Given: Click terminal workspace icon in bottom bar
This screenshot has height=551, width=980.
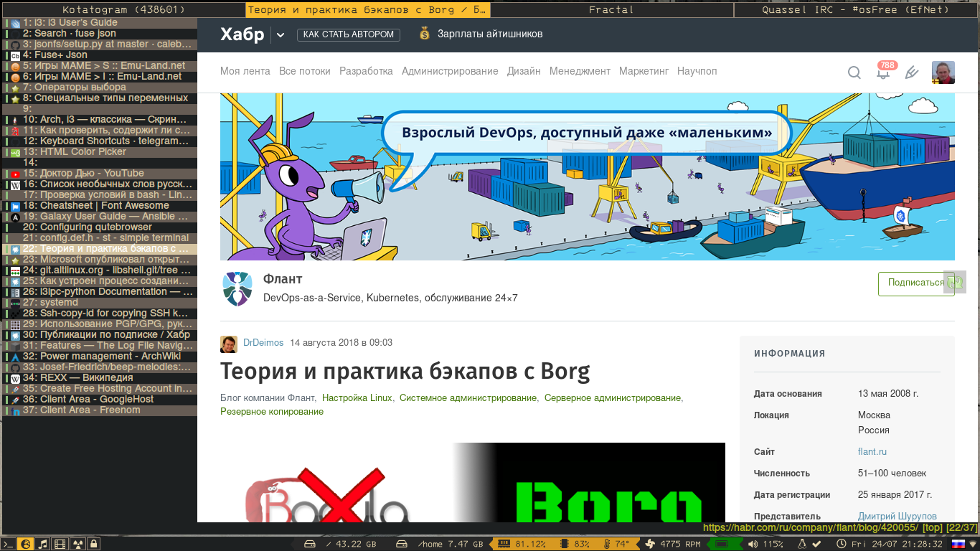Looking at the screenshot, I should pyautogui.click(x=9, y=544).
